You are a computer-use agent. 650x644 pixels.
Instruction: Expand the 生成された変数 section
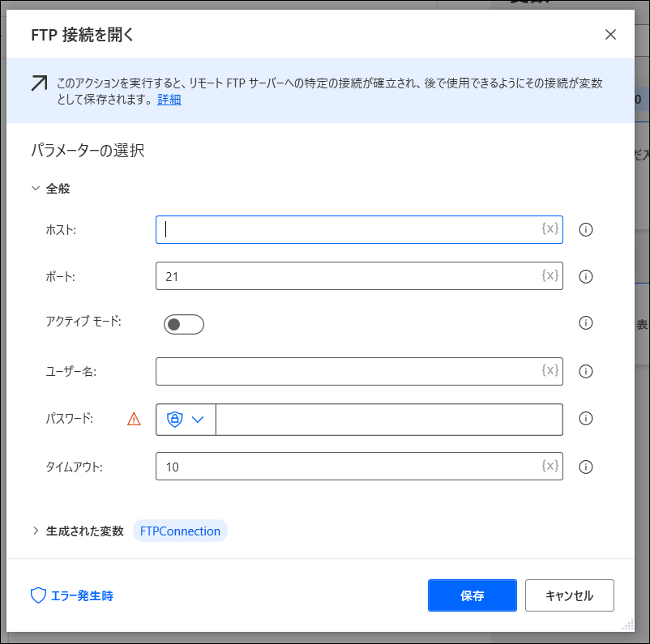click(x=36, y=531)
